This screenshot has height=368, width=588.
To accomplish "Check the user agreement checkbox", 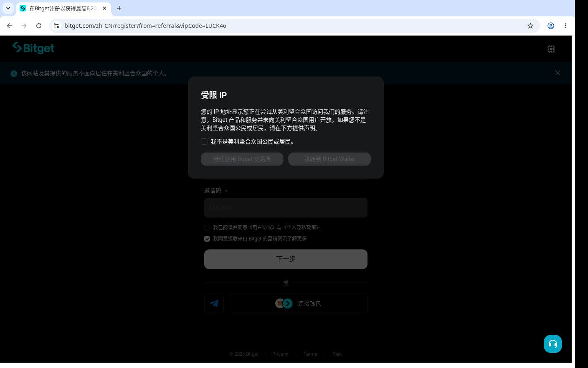I will click(x=207, y=228).
